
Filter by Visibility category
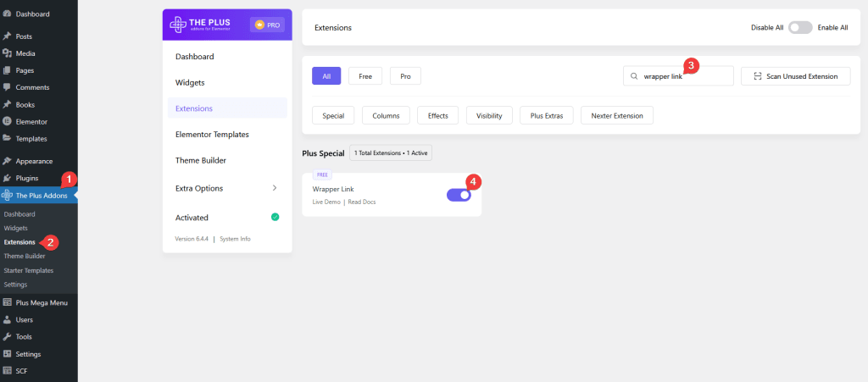[489, 115]
